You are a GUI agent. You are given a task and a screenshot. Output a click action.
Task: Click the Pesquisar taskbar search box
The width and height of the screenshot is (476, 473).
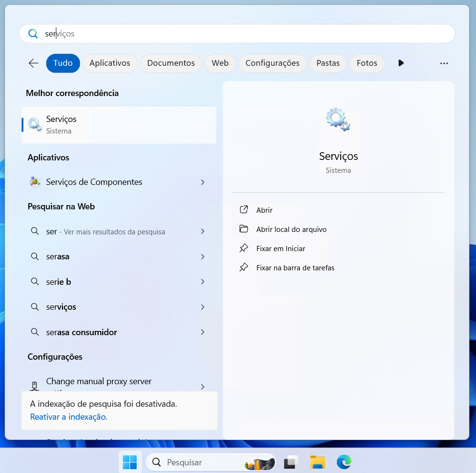point(211,462)
